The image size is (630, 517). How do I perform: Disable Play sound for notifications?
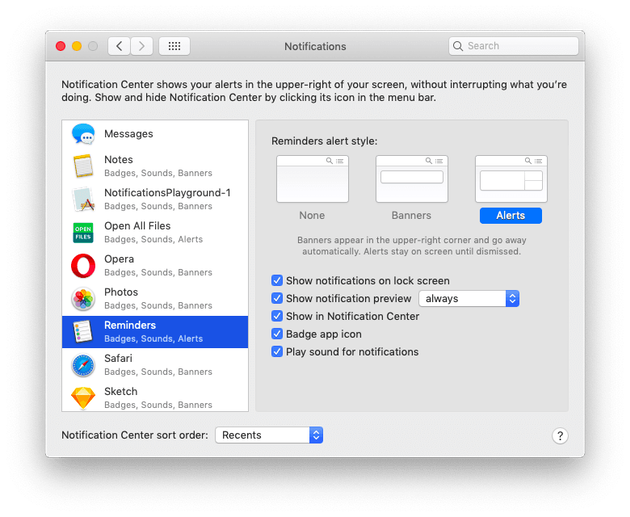pyautogui.click(x=277, y=351)
